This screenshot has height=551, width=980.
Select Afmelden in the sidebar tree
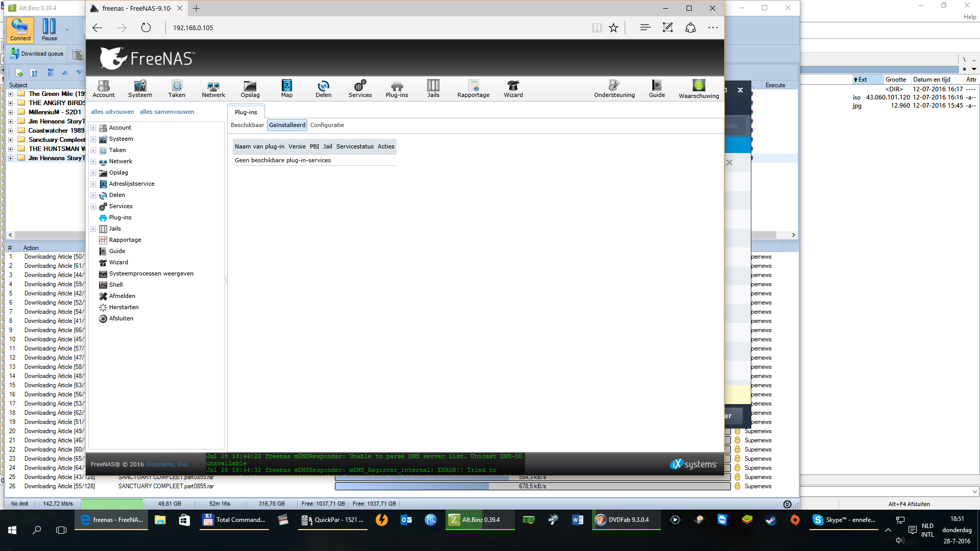coord(122,296)
